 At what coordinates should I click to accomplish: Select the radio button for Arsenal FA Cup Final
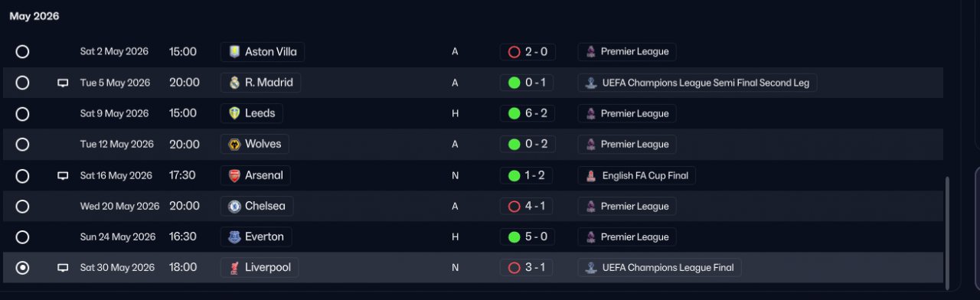22,175
